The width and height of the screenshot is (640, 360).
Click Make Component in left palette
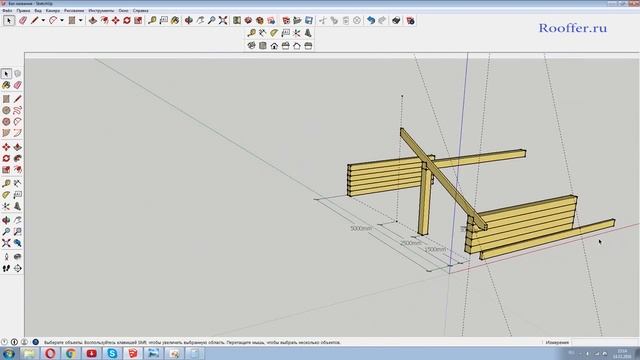[x=18, y=73]
